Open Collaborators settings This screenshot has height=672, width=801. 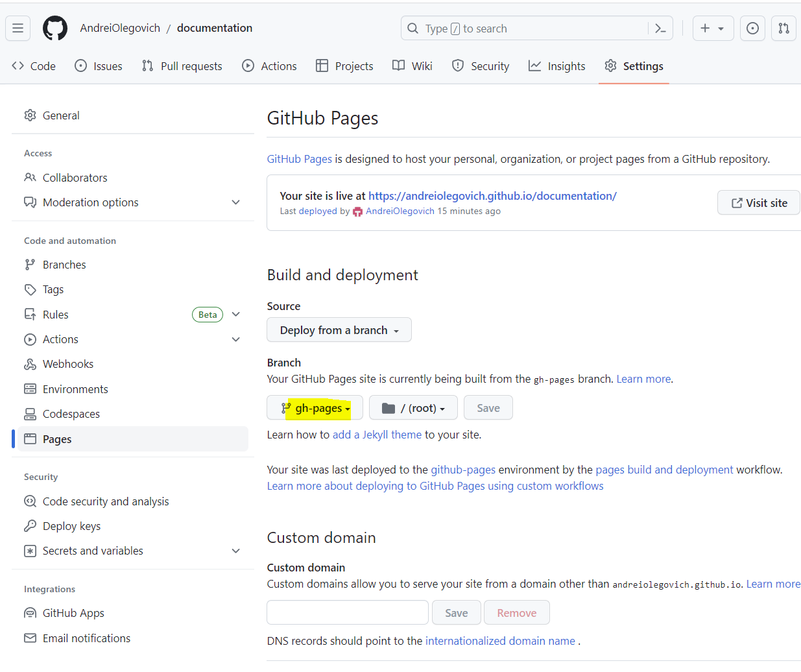(x=133, y=178)
